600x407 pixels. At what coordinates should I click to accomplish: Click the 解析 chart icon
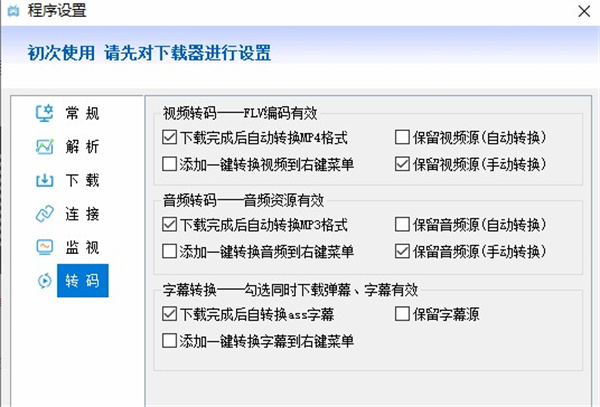[44, 147]
